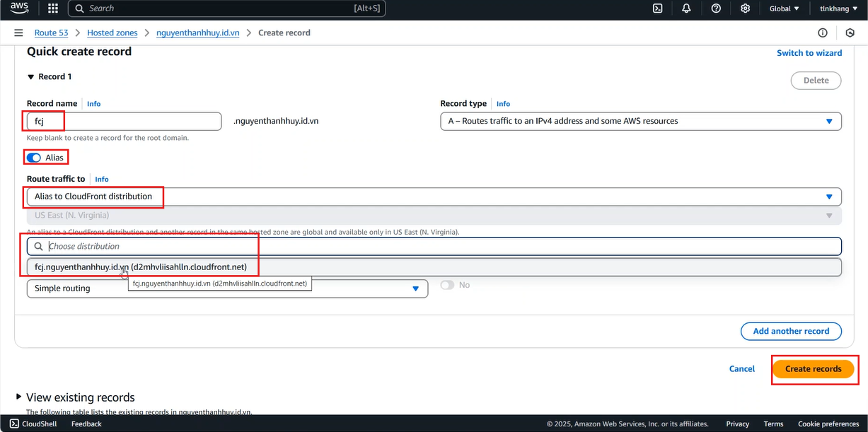Click the Record name field containing fcj
Screen dimensions: 868x432
pyautogui.click(x=125, y=121)
